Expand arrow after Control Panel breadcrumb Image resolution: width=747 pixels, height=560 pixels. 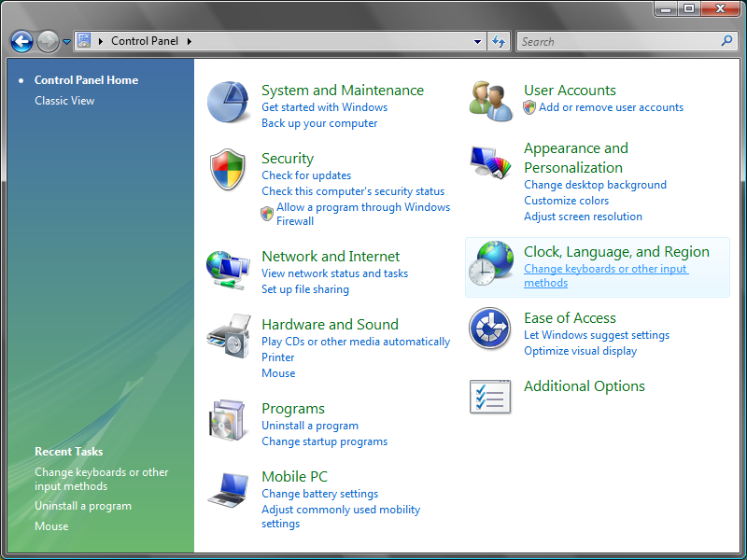pyautogui.click(x=190, y=41)
